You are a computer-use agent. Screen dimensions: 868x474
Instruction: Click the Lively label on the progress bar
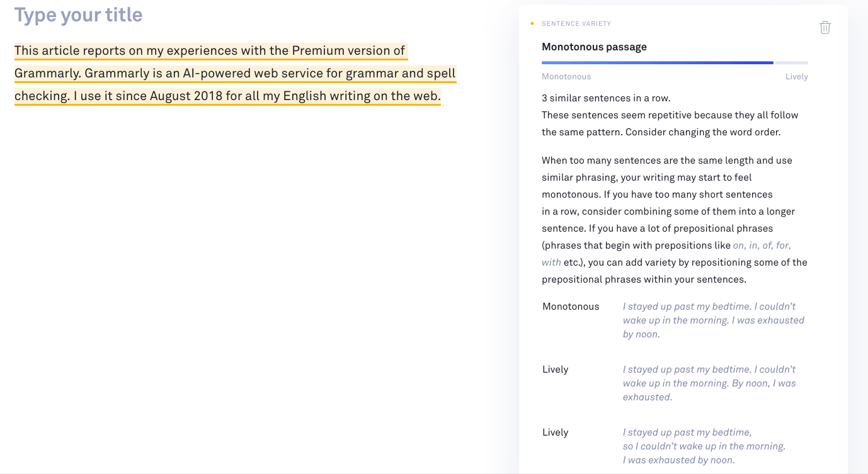tap(796, 76)
